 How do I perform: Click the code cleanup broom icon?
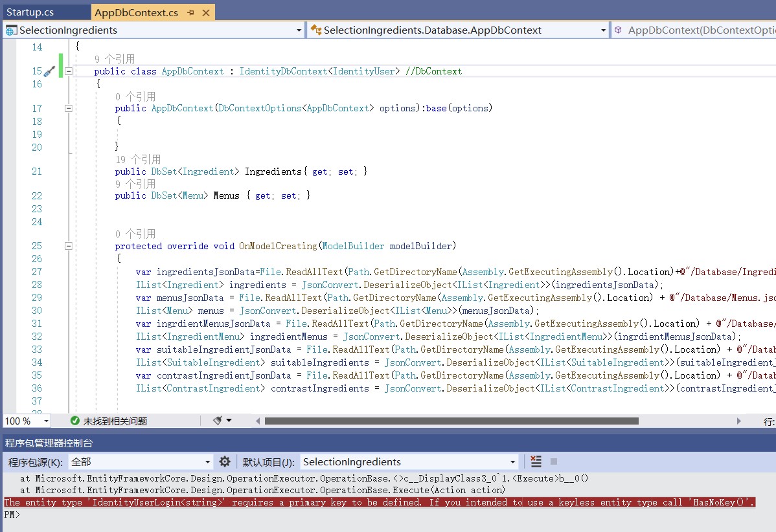tap(217, 421)
